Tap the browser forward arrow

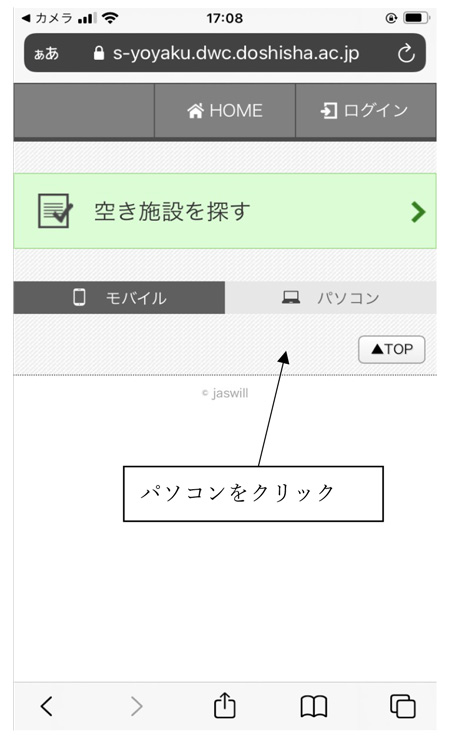pyautogui.click(x=136, y=706)
